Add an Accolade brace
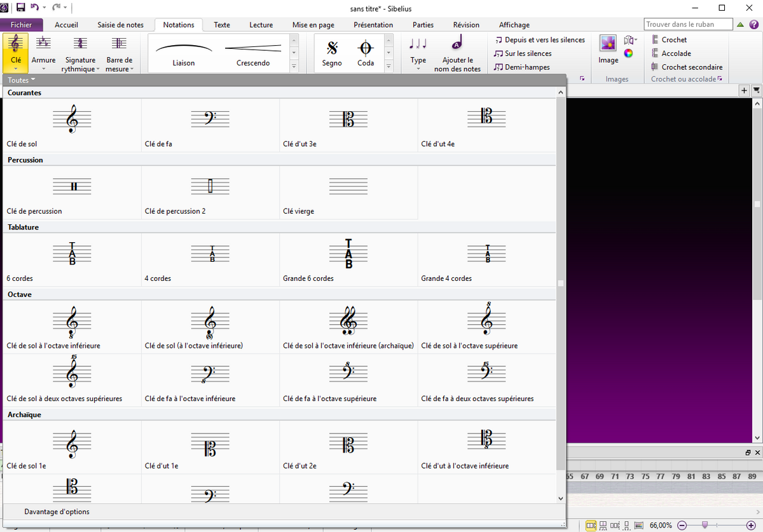Viewport: 763px width, 532px height. pyautogui.click(x=671, y=53)
